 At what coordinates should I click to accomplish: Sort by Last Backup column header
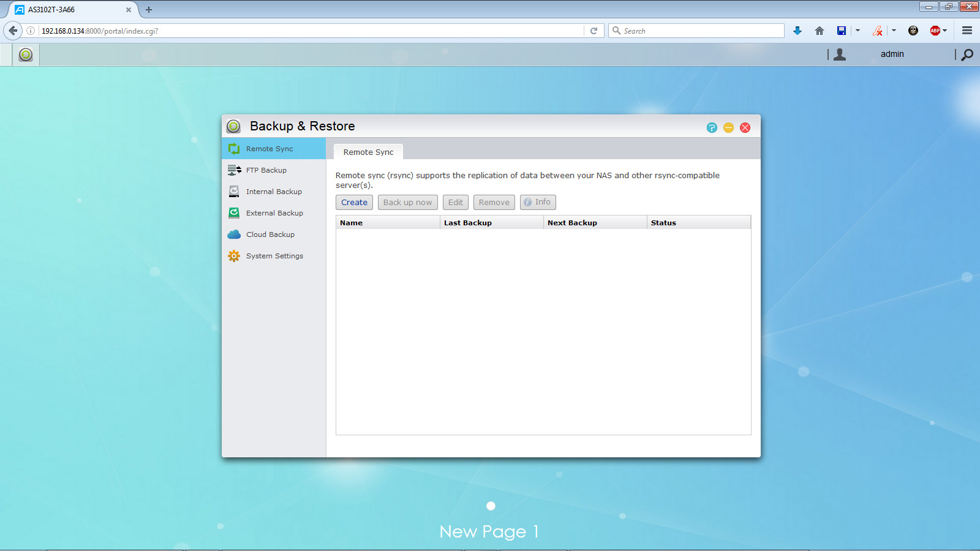click(491, 223)
